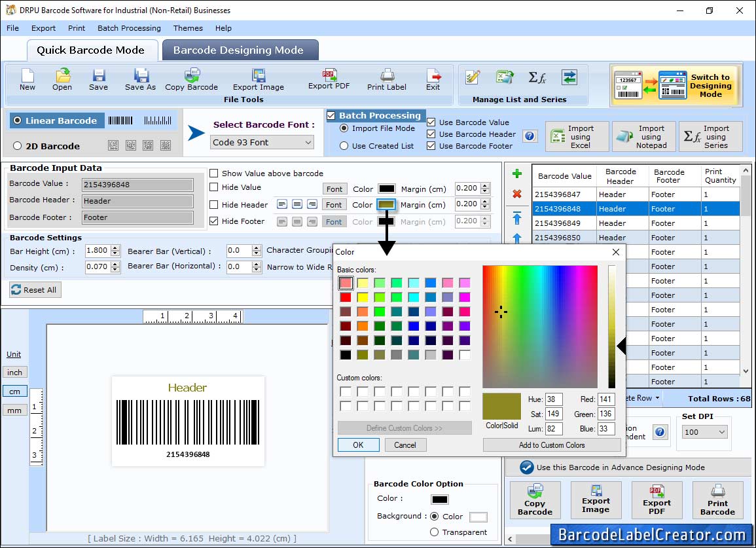The height and width of the screenshot is (548, 756).
Task: Open the edit list pencil icon
Action: (473, 77)
